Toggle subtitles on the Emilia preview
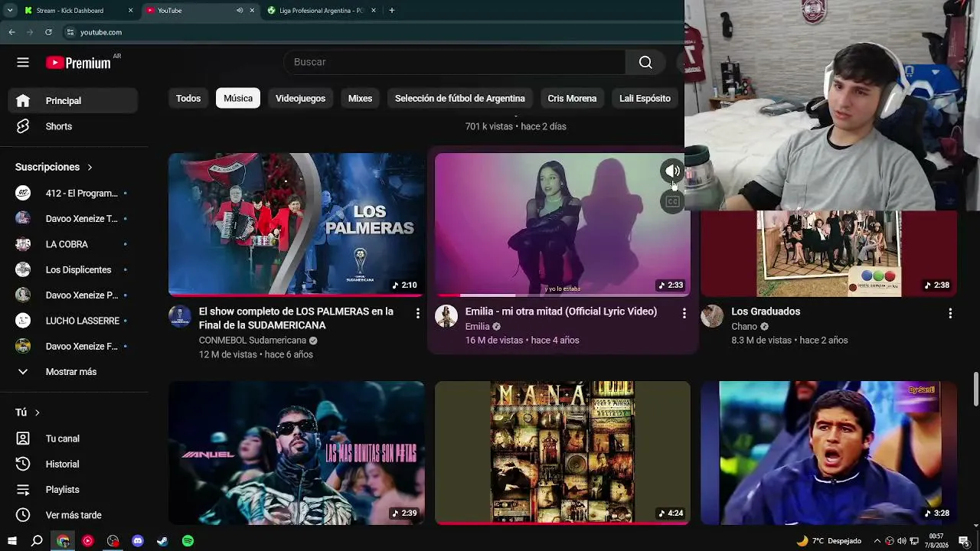The image size is (980, 551). coord(672,202)
